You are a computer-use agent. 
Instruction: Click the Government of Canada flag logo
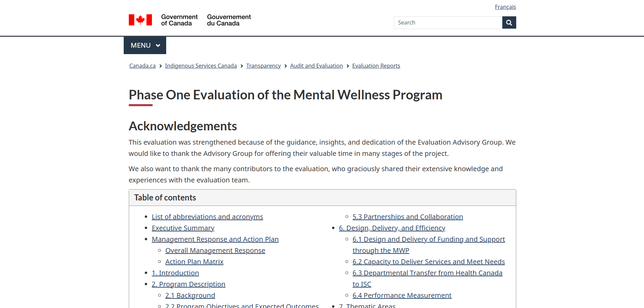[140, 19]
